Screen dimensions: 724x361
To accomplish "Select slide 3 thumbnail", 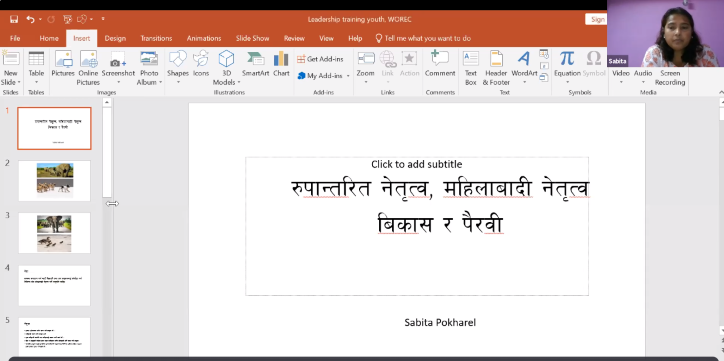I will point(54,233).
